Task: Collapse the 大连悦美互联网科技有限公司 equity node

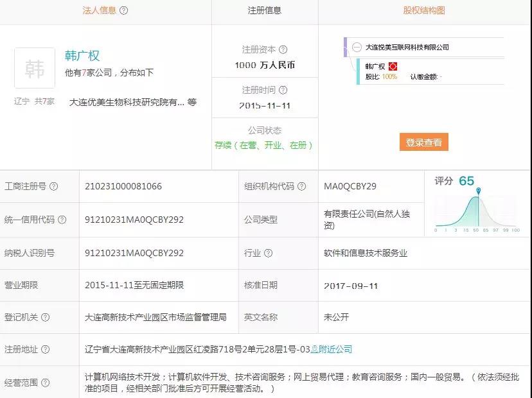Action: click(357, 47)
